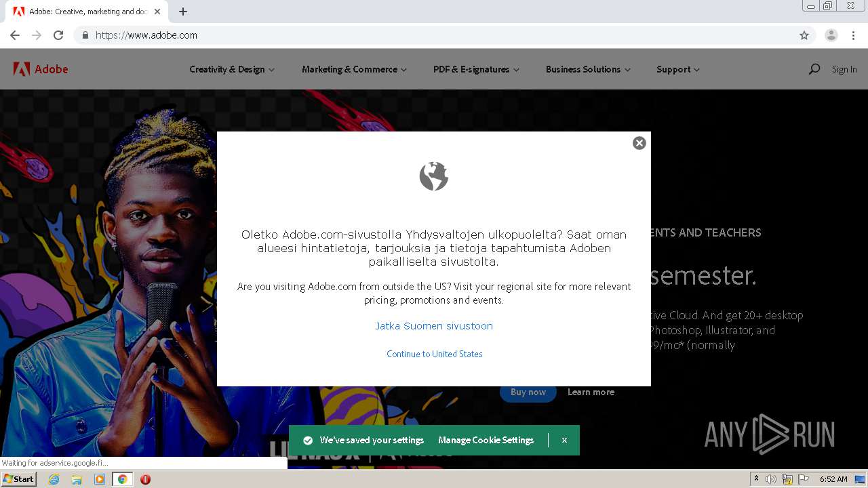Click the network tray icon
This screenshot has width=868, height=488.
click(787, 479)
